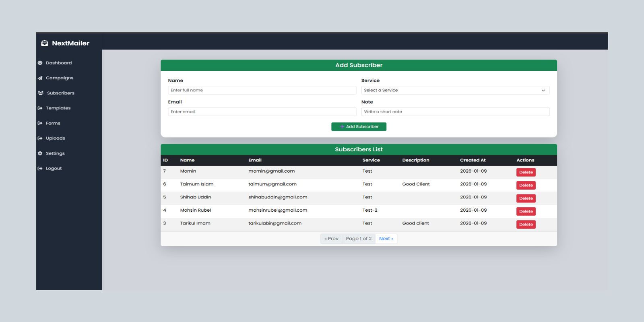
Task: Delete subscriber Momin
Action: pos(526,172)
